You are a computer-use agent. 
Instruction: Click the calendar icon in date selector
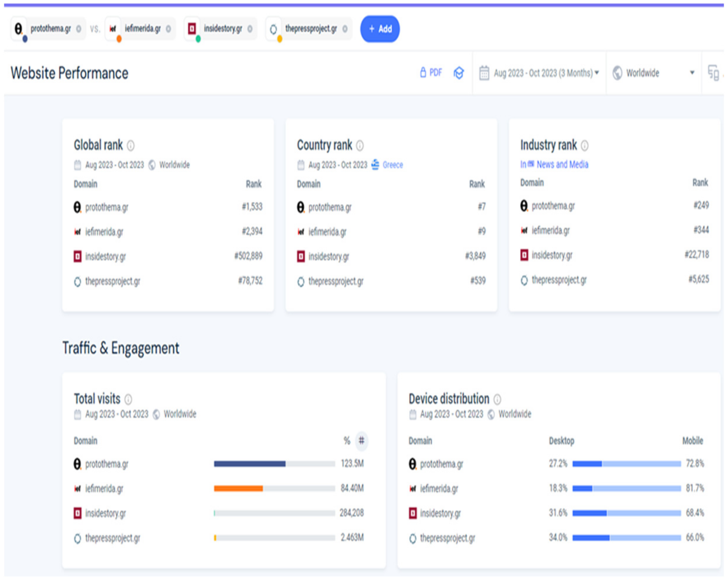(484, 73)
